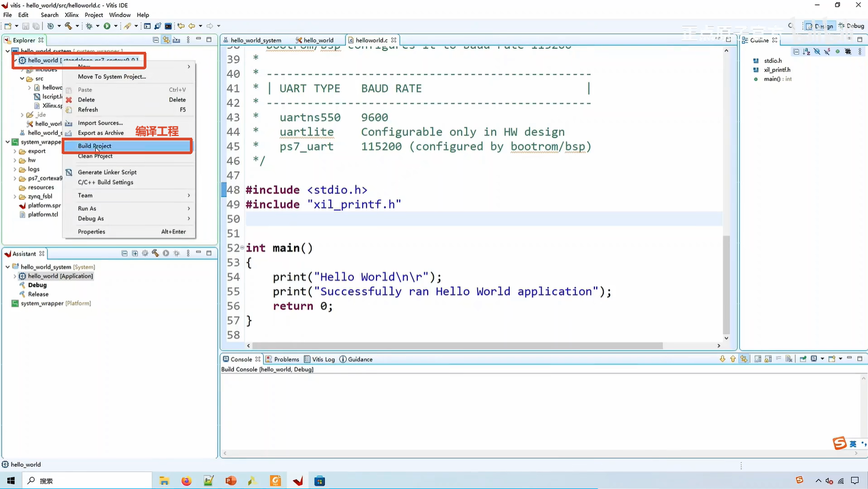The height and width of the screenshot is (489, 868).
Task: Toggle hide fields in Outline toolbar
Action: (817, 52)
